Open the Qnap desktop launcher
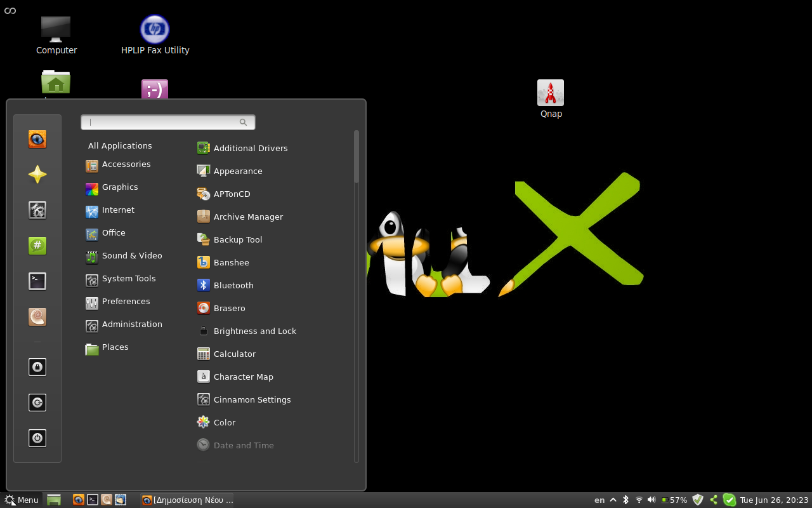Viewport: 812px width, 508px height. (551, 99)
